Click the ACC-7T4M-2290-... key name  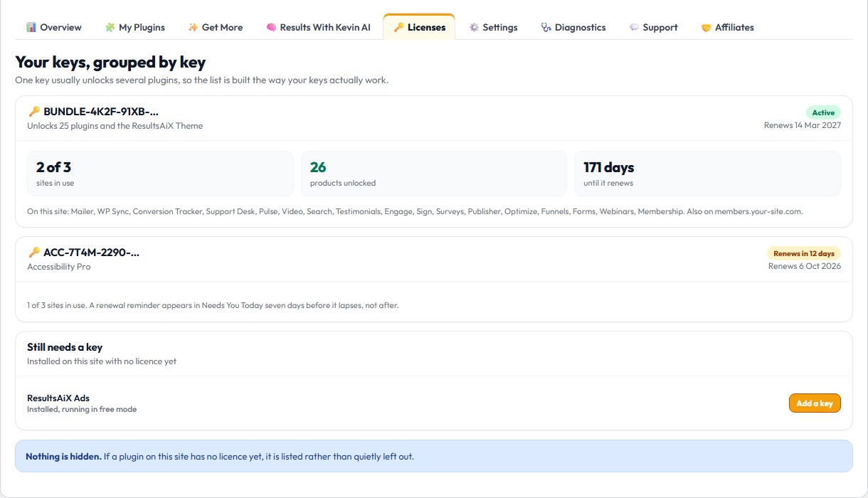91,253
